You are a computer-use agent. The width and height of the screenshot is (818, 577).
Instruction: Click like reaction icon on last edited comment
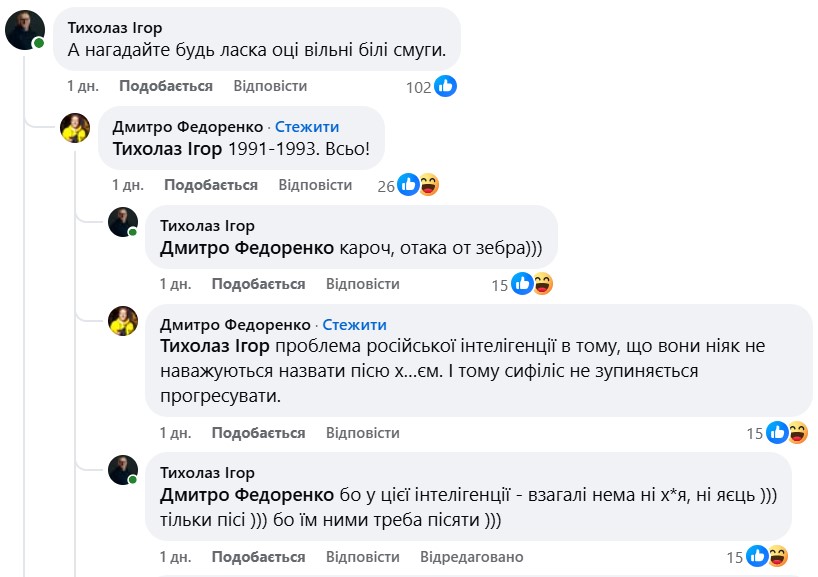[x=757, y=557]
